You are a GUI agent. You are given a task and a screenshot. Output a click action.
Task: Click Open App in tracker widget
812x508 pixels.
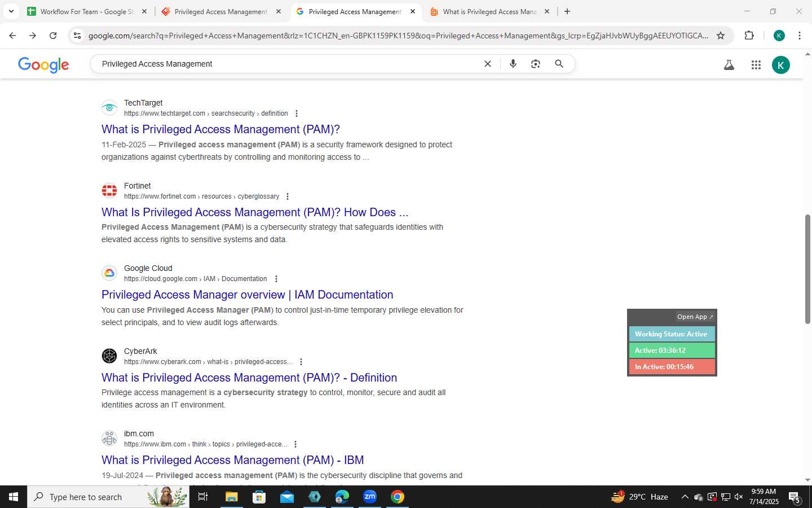695,317
